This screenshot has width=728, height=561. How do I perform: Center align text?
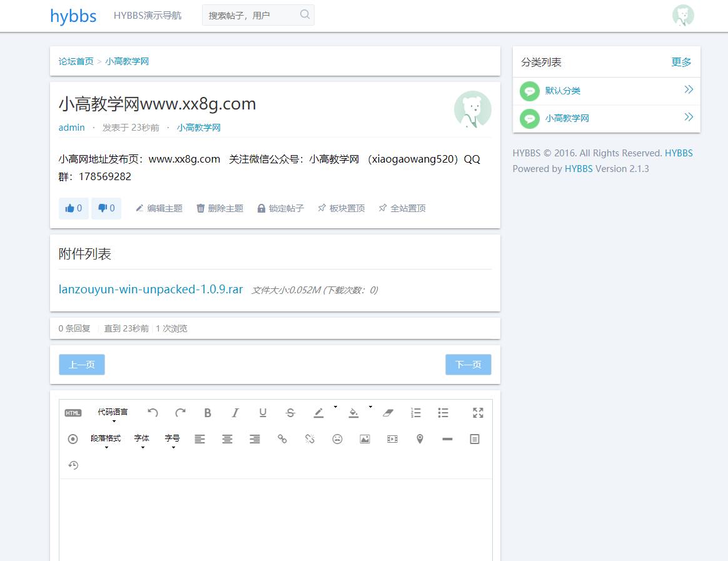click(227, 439)
